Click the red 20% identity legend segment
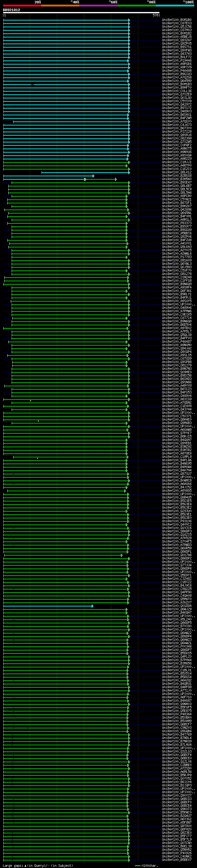This screenshot has height=868, width=197. (x=22, y=6)
